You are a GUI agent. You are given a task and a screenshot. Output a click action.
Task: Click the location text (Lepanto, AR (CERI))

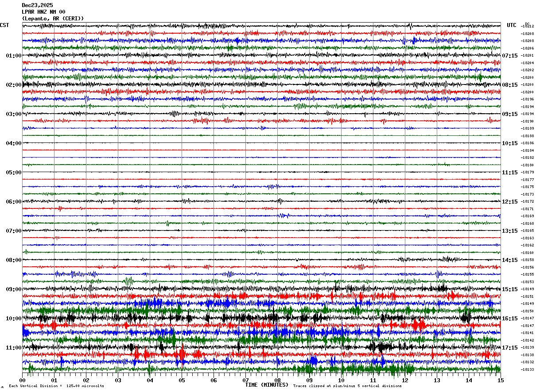[53, 19]
